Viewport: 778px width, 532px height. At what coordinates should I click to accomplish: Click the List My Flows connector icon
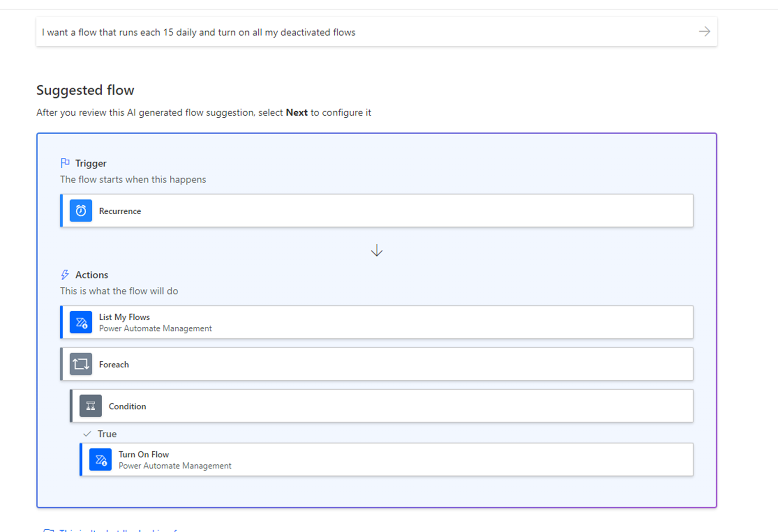tap(81, 322)
